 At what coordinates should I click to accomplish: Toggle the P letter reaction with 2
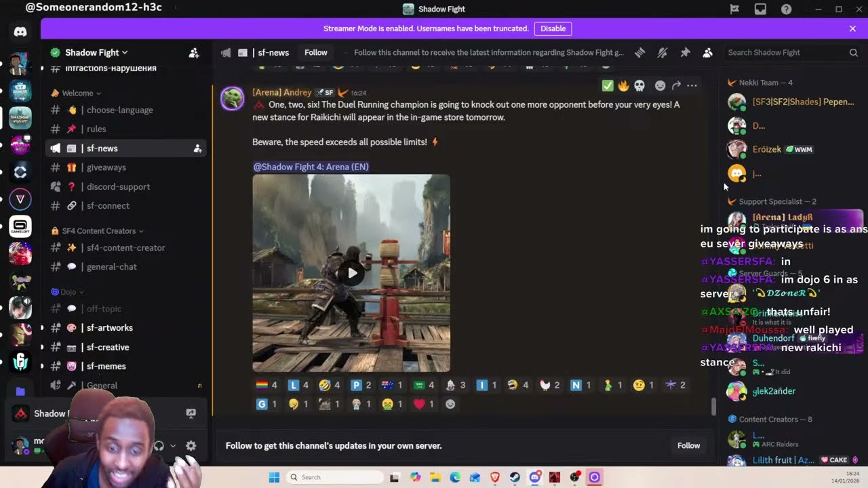[361, 385]
